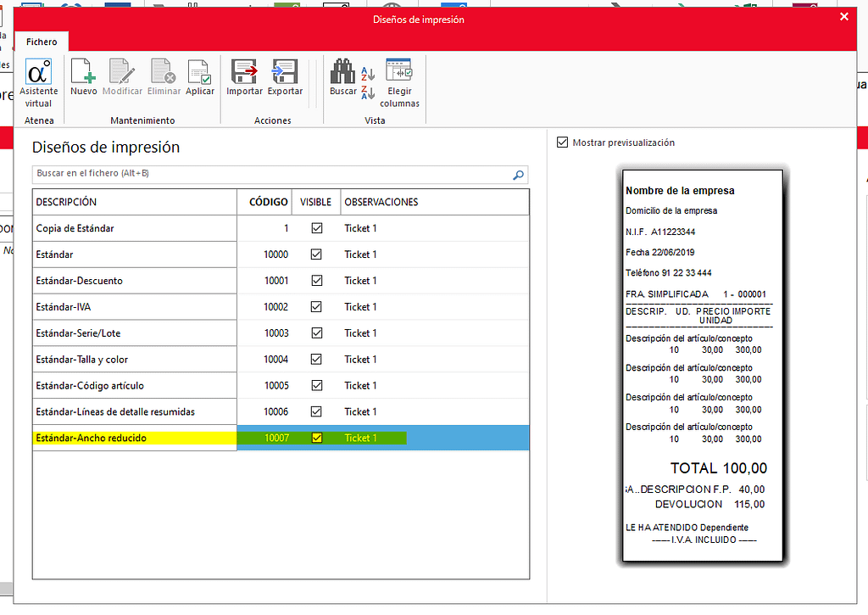Image resolution: width=868 pixels, height=615 pixels.
Task: Toggle Visible checkbox for Estándar-IVA
Action: 317,307
